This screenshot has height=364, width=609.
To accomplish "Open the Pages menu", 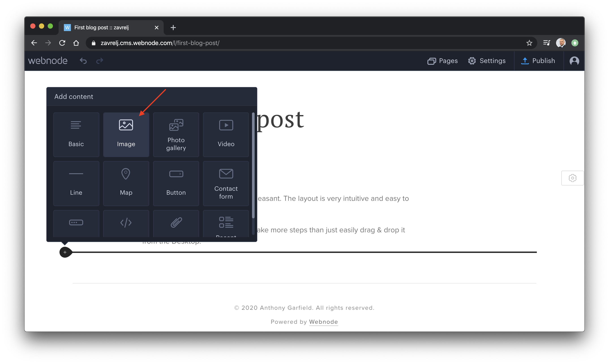I will pyautogui.click(x=442, y=61).
